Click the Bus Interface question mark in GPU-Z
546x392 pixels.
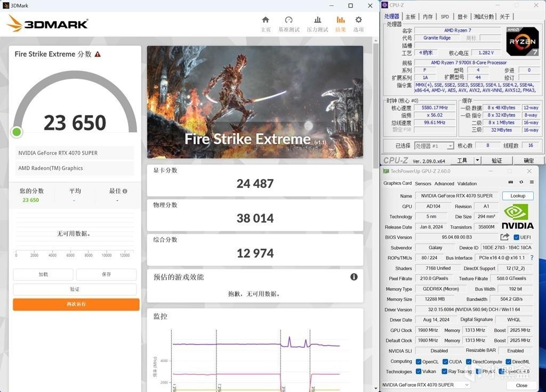point(532,258)
